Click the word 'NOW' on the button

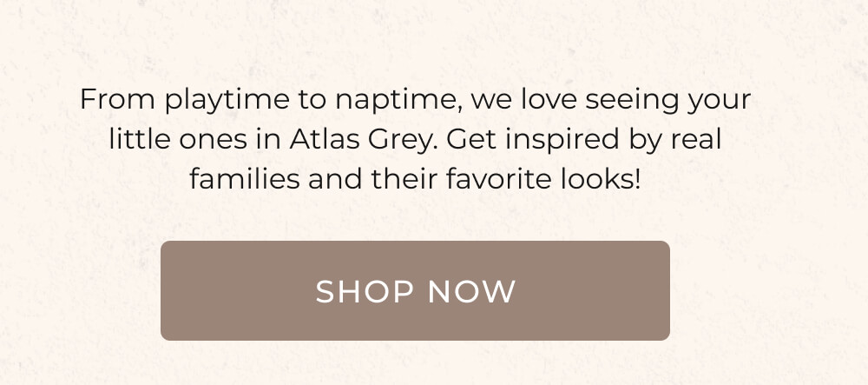[x=471, y=291]
